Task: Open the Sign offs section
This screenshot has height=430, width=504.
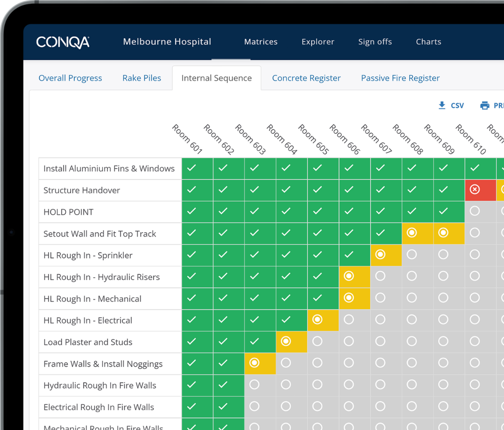Action: pos(375,42)
